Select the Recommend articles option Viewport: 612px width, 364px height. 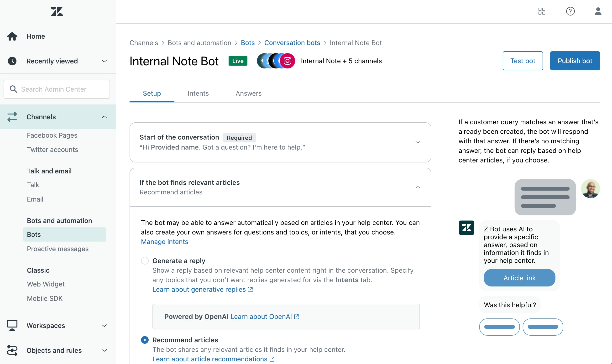(145, 340)
